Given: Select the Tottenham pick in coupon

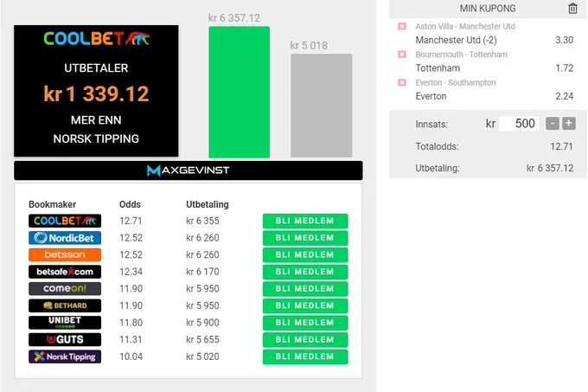Looking at the screenshot, I should [438, 68].
